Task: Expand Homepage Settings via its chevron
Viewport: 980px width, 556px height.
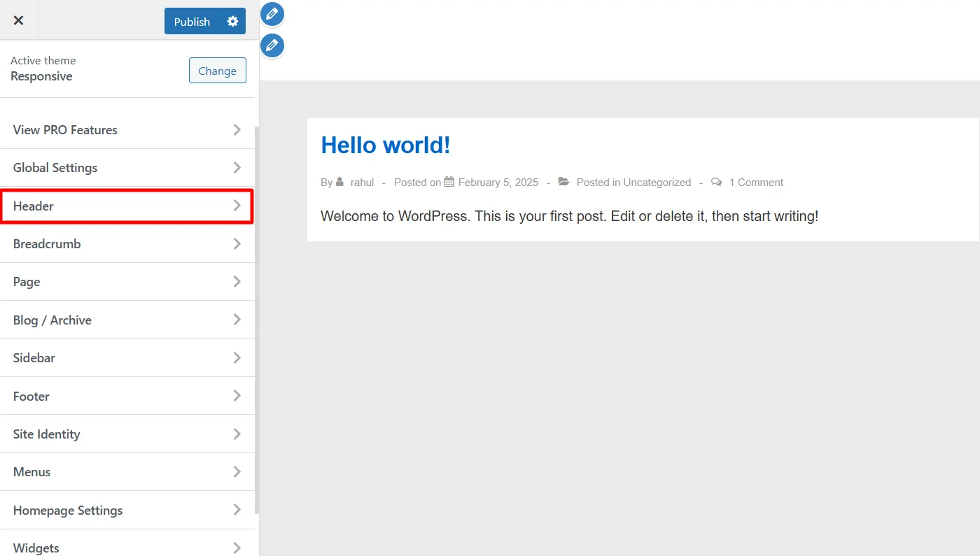Action: point(237,510)
